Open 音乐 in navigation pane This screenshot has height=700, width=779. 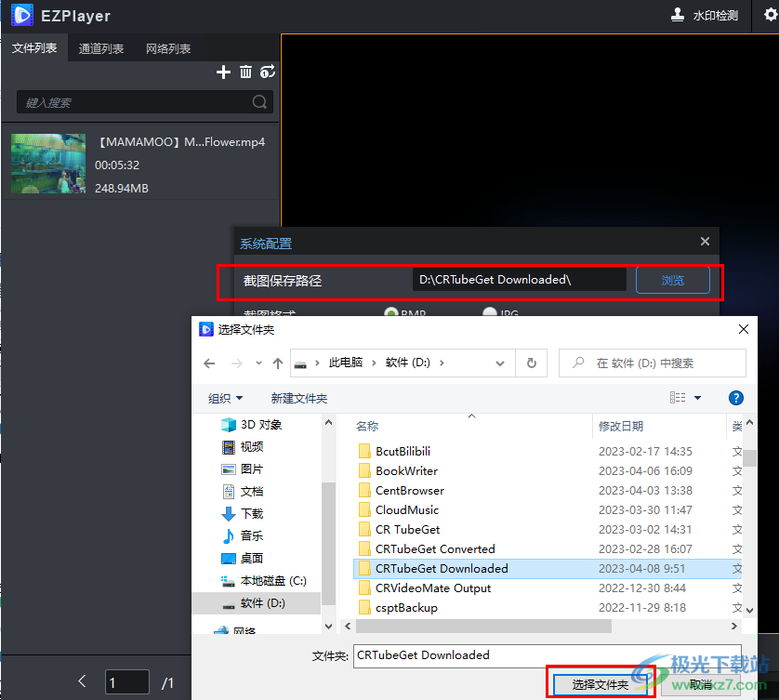pyautogui.click(x=243, y=536)
